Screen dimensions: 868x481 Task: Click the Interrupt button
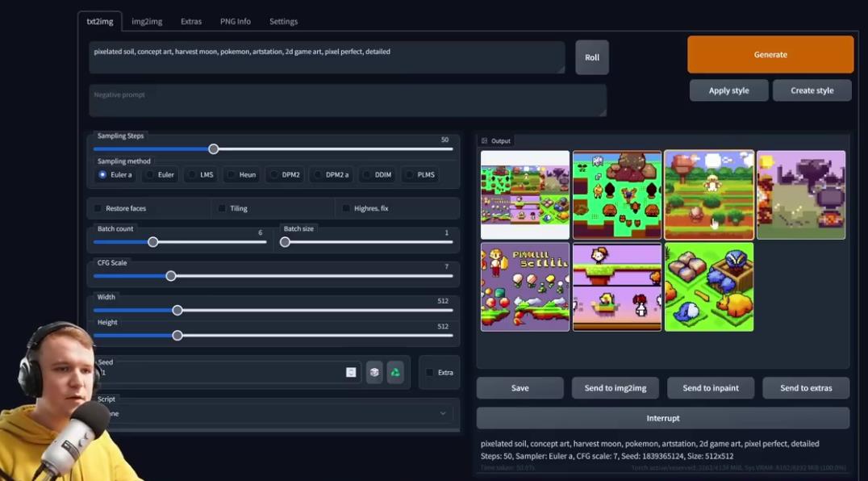[x=662, y=418]
